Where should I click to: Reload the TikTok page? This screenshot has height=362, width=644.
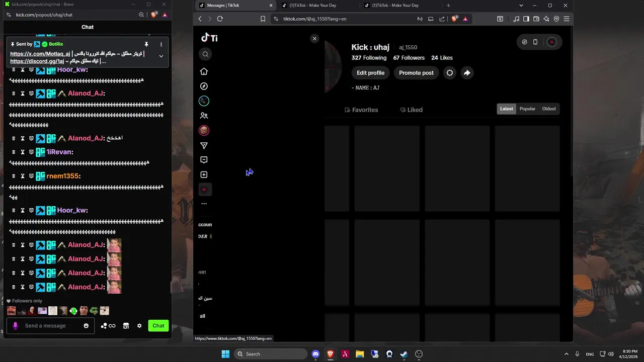pos(220,19)
